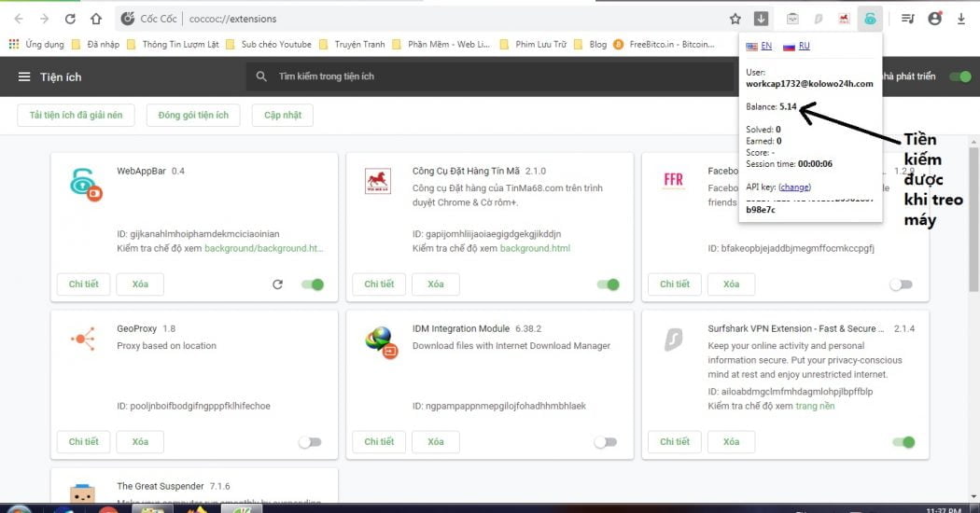Open the Ứng dụng apps grid icon
The image size is (980, 513).
pyautogui.click(x=14, y=44)
